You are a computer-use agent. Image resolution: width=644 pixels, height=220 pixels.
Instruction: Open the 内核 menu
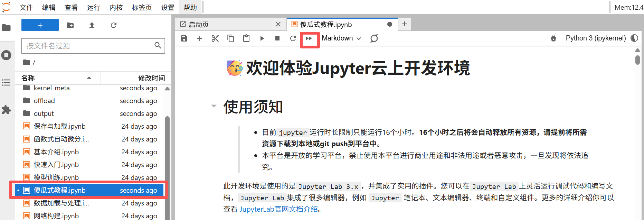coord(116,7)
